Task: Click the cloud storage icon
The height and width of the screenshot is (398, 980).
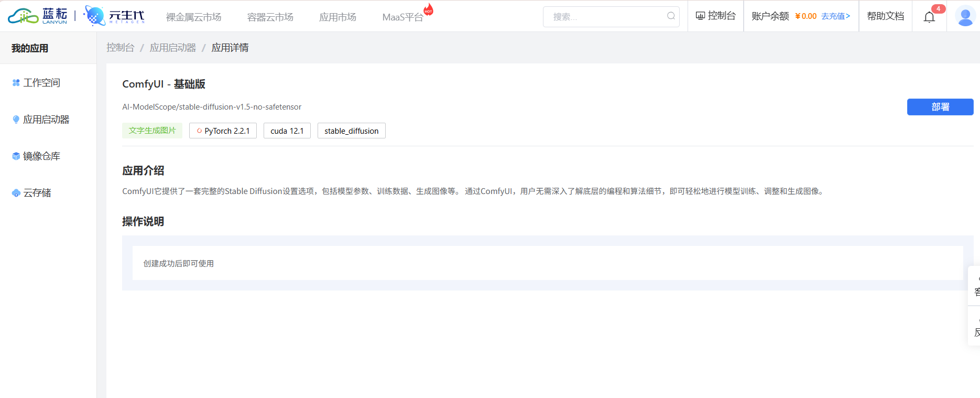Action: (x=16, y=193)
